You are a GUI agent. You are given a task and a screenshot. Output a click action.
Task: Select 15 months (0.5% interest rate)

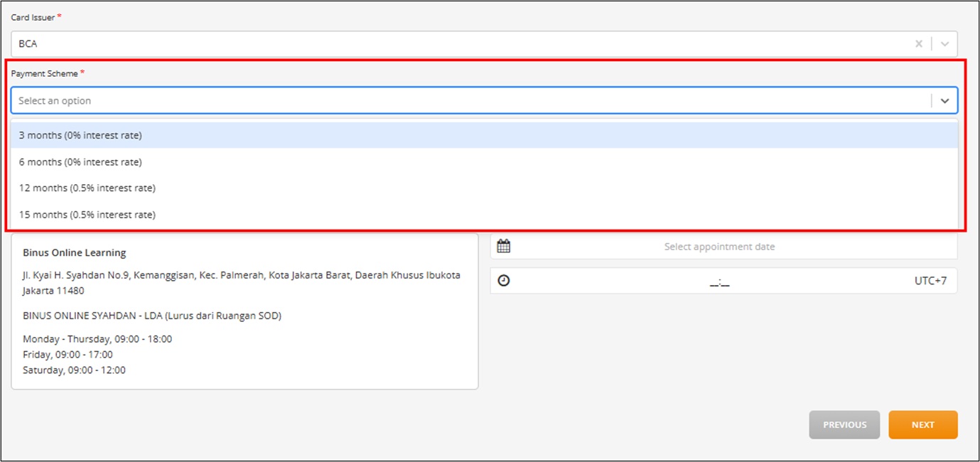[484, 215]
